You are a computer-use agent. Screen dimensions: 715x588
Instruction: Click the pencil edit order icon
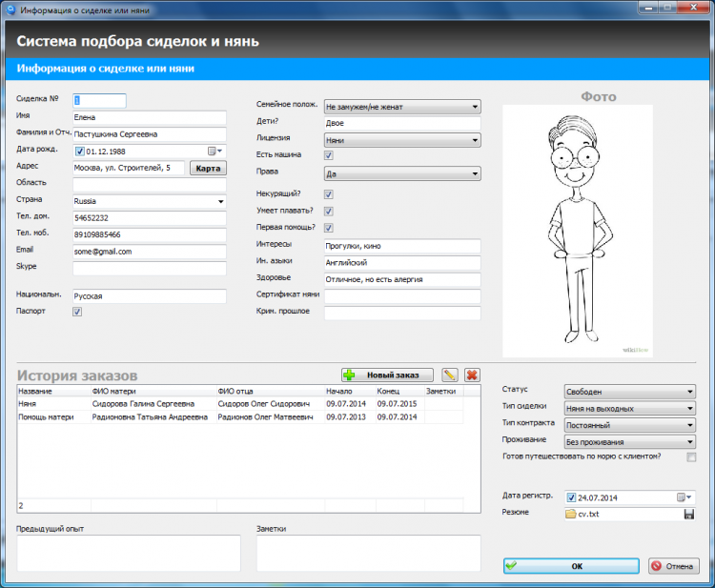pyautogui.click(x=450, y=375)
